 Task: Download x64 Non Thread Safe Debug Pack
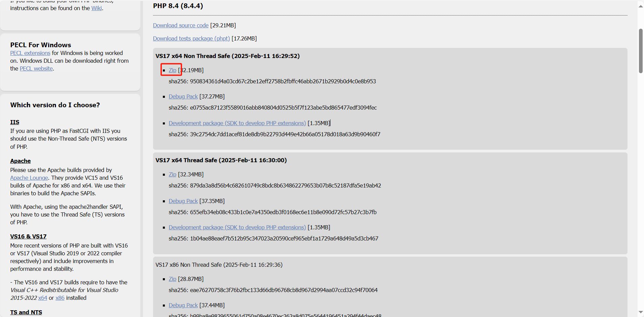(183, 96)
